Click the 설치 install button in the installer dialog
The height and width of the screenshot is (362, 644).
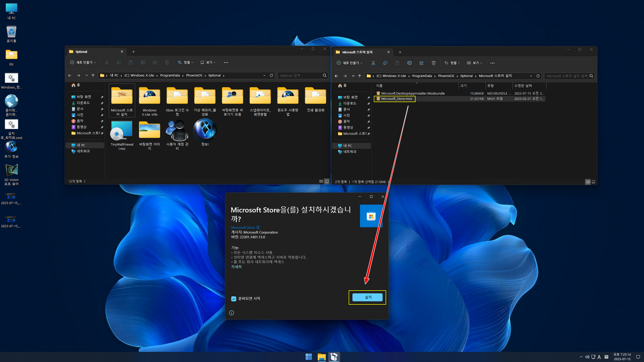coord(367,297)
